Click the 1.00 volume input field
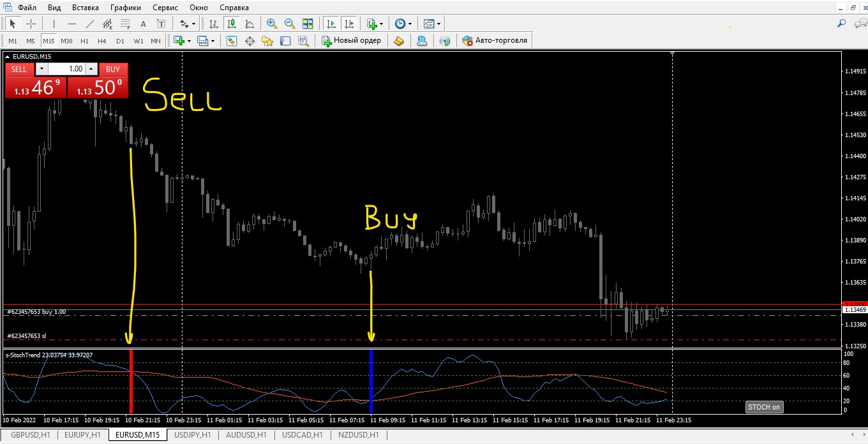Screen dimensions: 868x444 [x=66, y=69]
